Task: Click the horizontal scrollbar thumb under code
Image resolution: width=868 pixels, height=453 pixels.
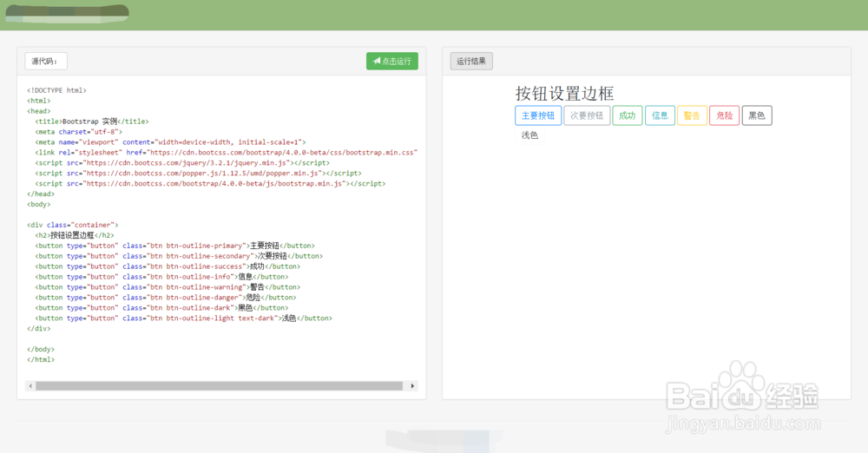Action: (220, 386)
